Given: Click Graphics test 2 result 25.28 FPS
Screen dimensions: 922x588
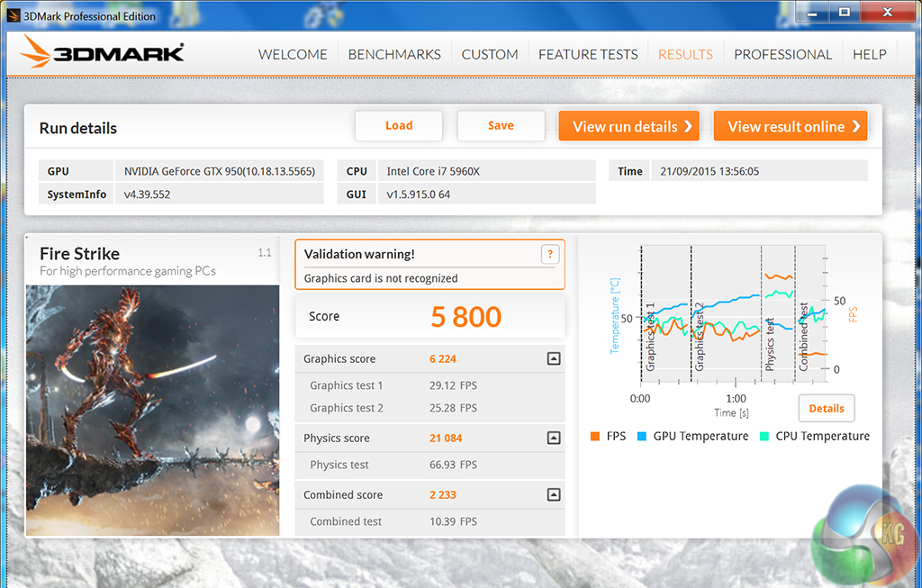Looking at the screenshot, I should [453, 408].
